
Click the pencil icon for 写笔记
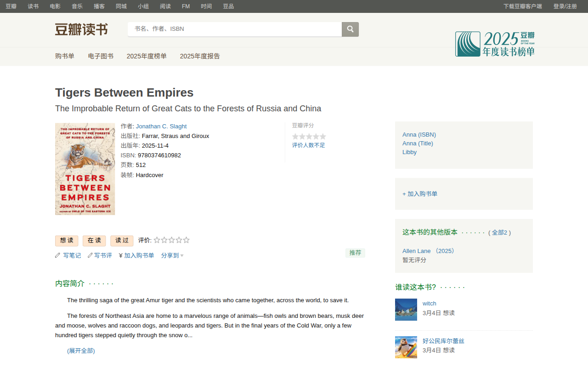click(58, 255)
